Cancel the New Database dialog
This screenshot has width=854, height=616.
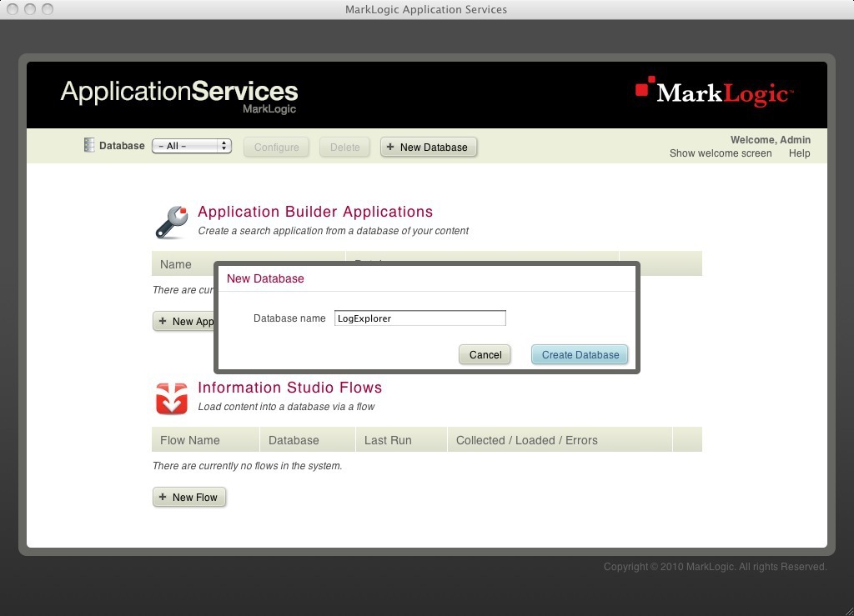point(485,355)
